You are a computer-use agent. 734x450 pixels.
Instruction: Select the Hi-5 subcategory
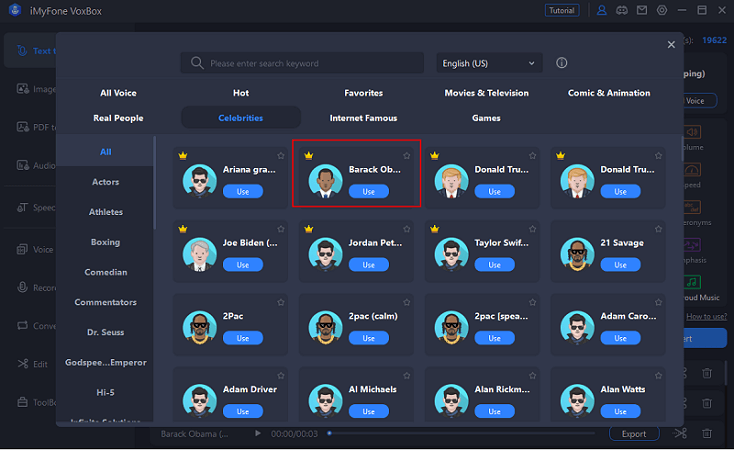point(105,392)
